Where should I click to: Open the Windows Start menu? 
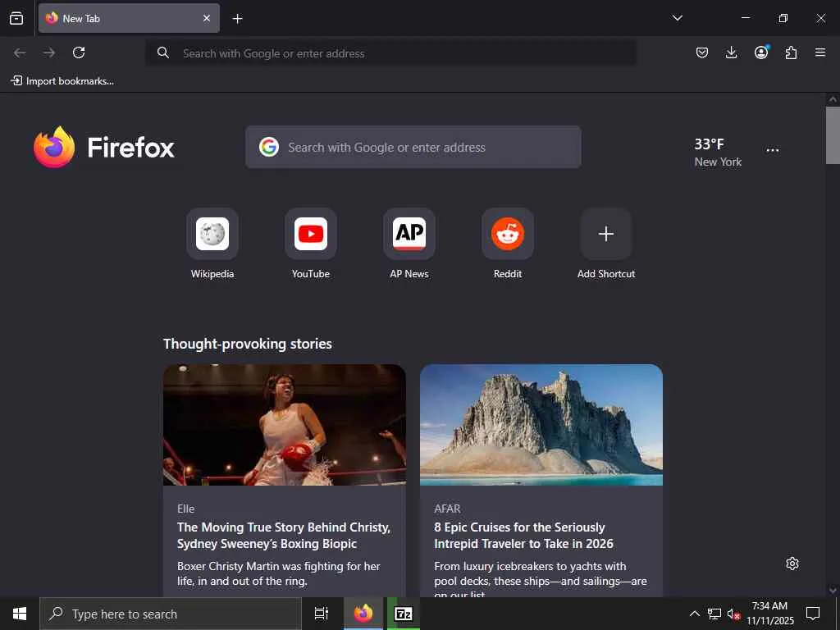click(20, 614)
